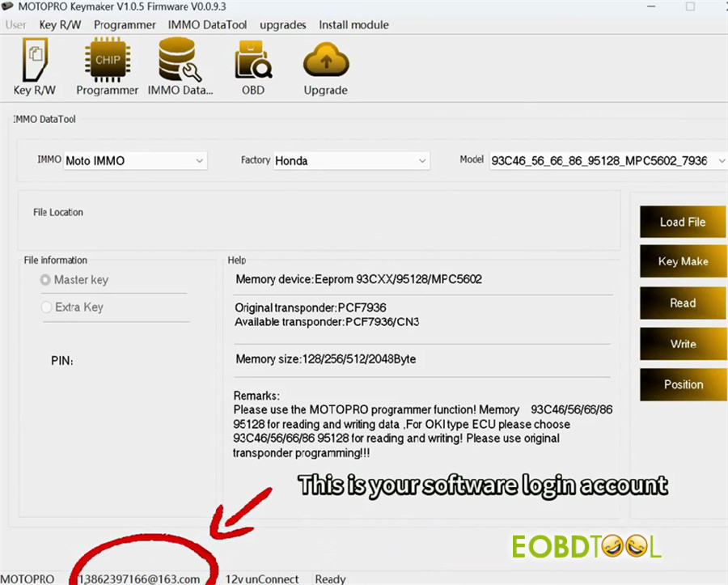Screen dimensions: 728x585
Task: Open the Programmer menu
Action: (x=125, y=24)
